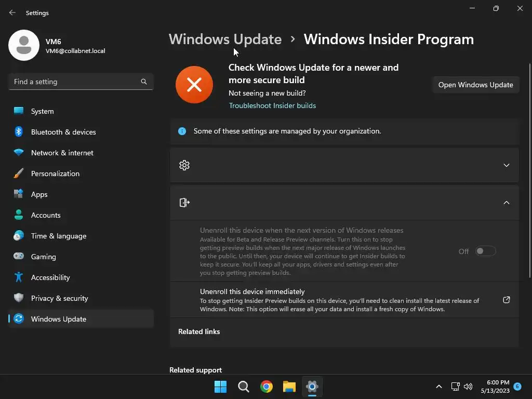
Task: Click the network display tray icon
Action: [455, 387]
